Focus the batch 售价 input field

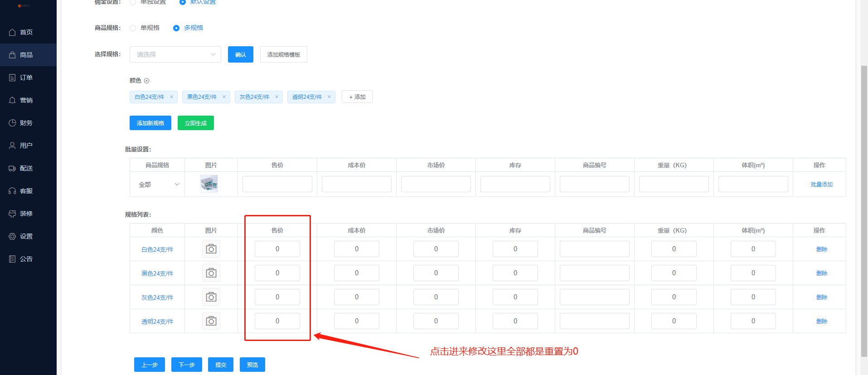[277, 184]
